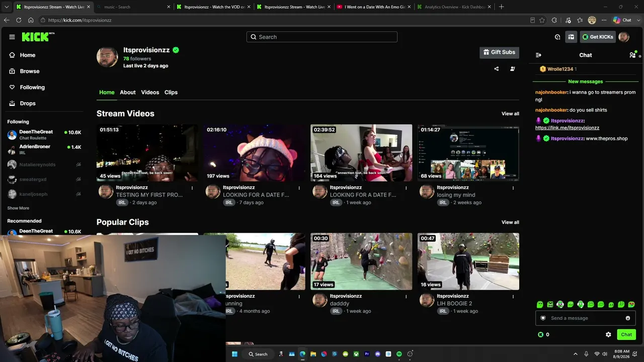This screenshot has height=362, width=644.
Task: Switch to the 'Analytics Overview - Kick Dashboard' browser tab
Action: 453,7
